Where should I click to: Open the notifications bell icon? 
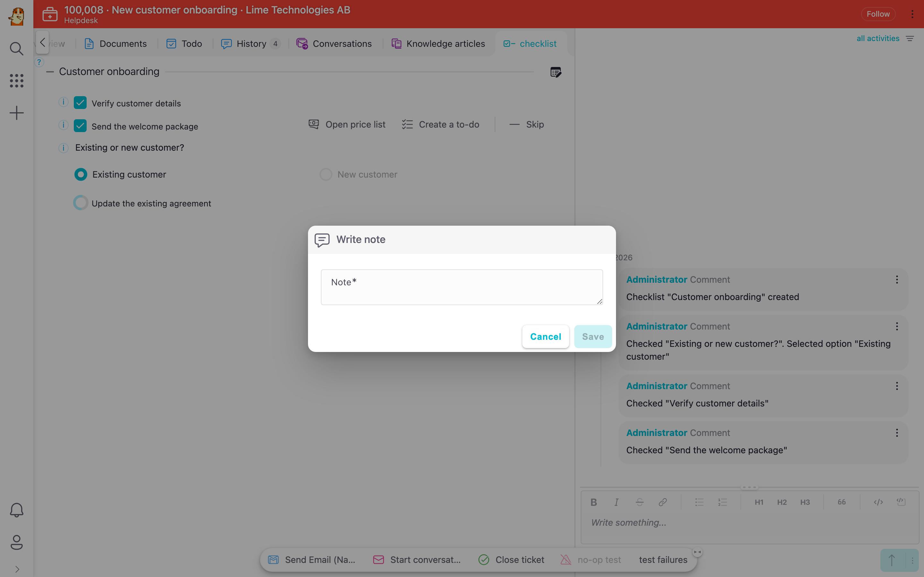16,510
